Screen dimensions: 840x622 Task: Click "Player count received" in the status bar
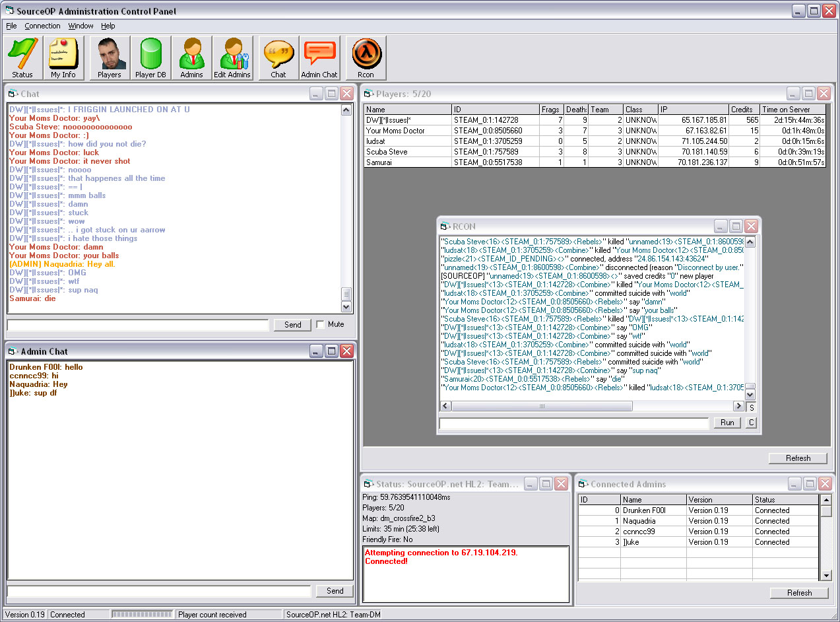[x=212, y=615]
